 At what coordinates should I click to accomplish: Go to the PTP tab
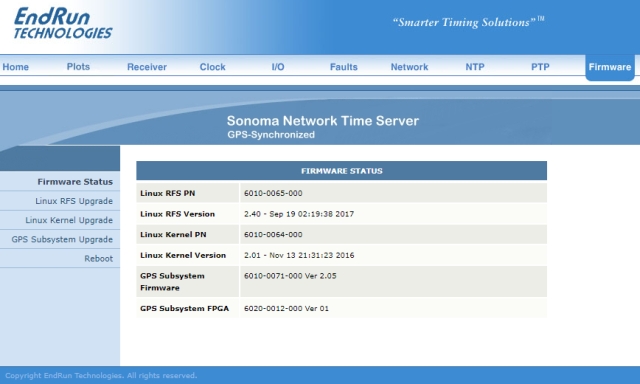[540, 67]
